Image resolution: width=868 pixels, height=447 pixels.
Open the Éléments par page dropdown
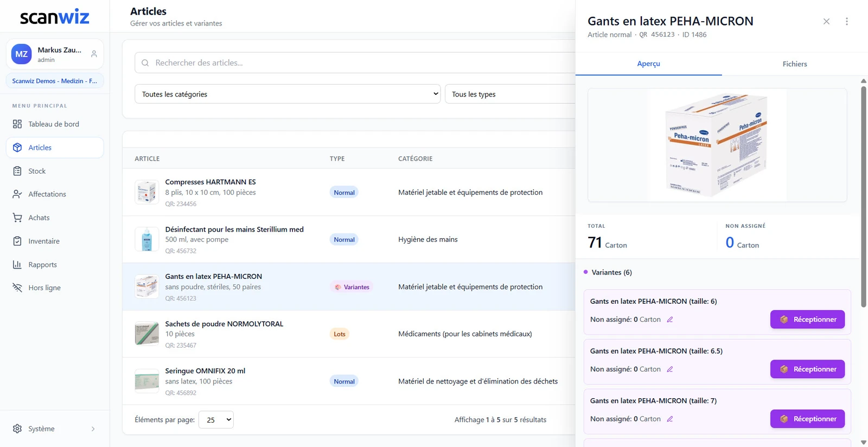pos(216,420)
